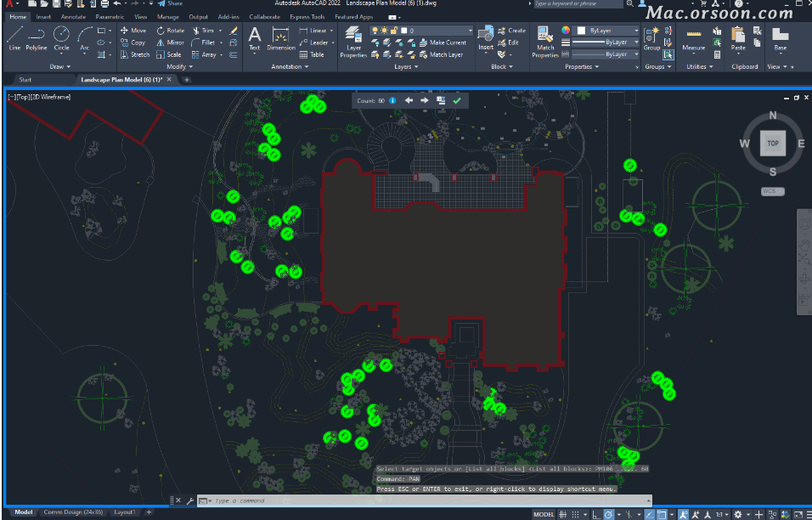The height and width of the screenshot is (520, 812).
Task: Expand the Modify panel
Action: point(179,67)
